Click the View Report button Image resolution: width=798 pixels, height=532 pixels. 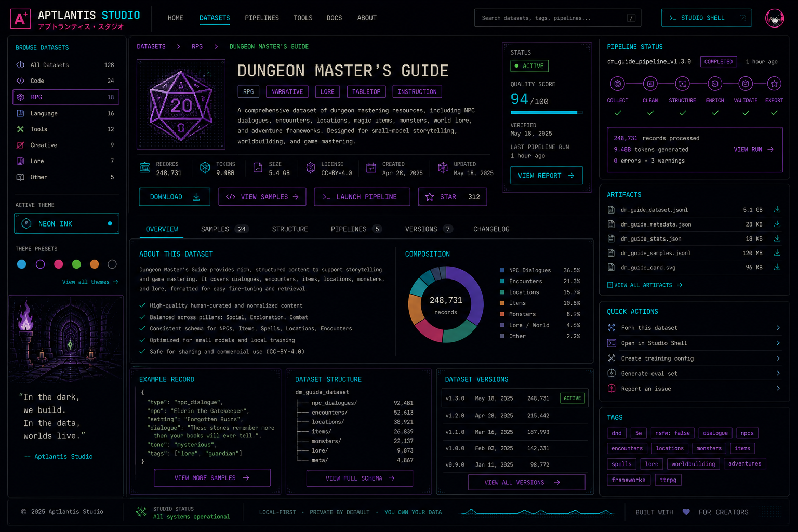546,176
